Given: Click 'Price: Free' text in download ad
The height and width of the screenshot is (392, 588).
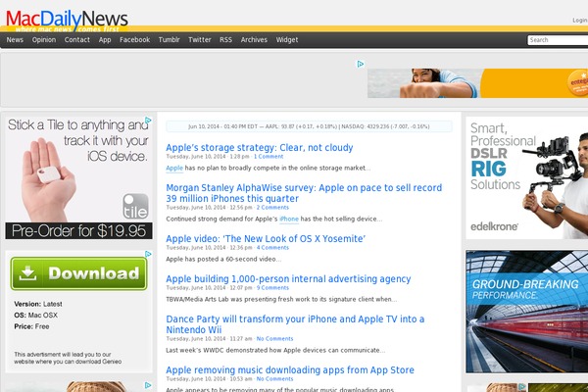Looking at the screenshot, I should (x=32, y=326).
